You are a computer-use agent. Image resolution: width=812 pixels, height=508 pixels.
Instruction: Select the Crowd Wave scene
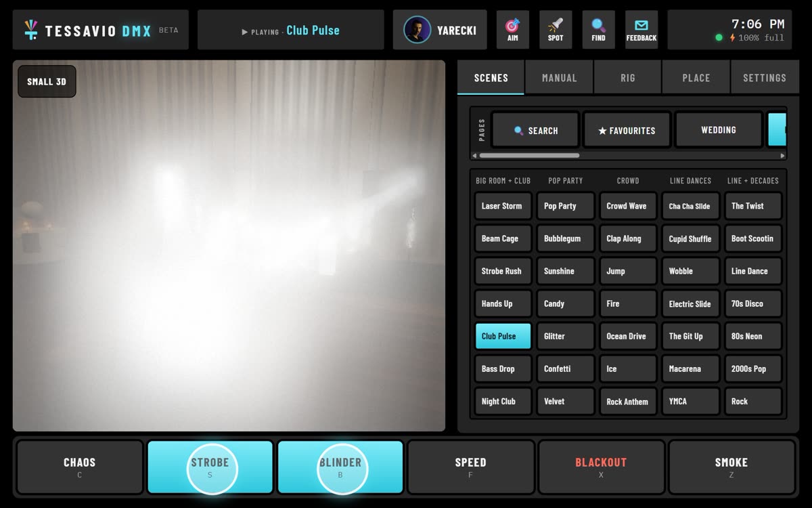628,206
